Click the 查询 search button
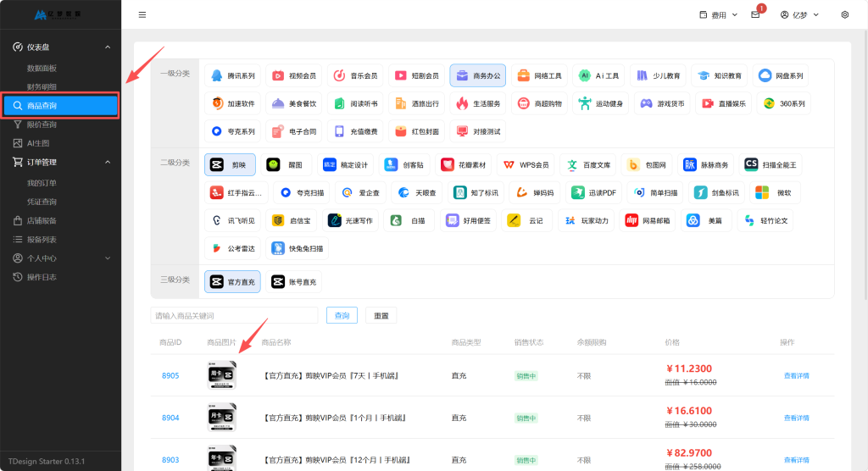This screenshot has height=471, width=868. (342, 315)
